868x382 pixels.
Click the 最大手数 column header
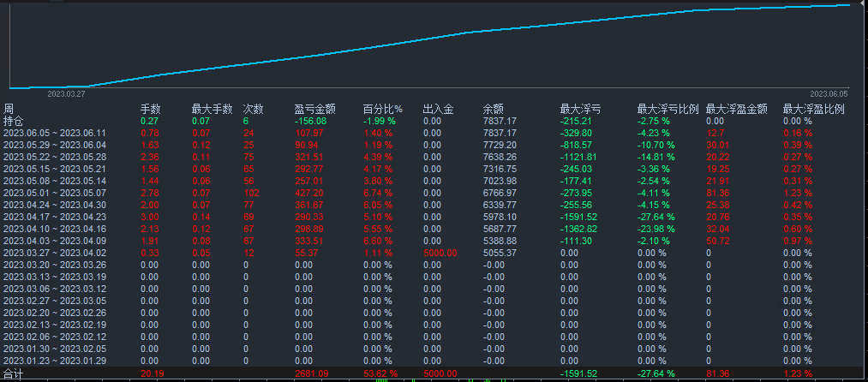tap(212, 109)
